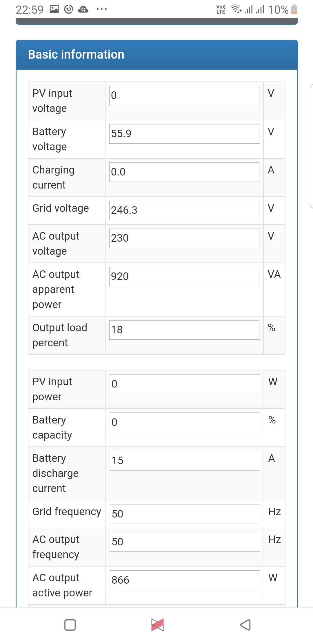Tap the gallery image notification icon
The height and width of the screenshot is (644, 313).
[54, 10]
